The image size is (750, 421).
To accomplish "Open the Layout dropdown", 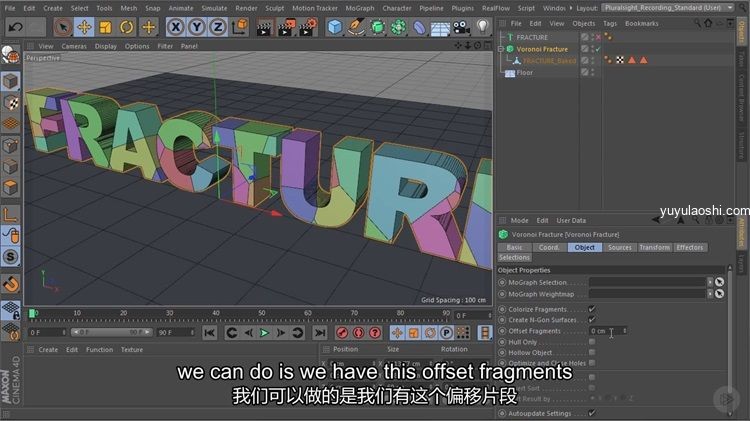I will [668, 8].
